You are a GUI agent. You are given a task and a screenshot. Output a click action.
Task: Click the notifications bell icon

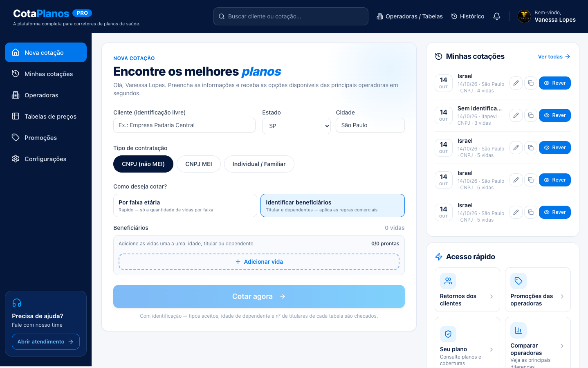tap(497, 16)
